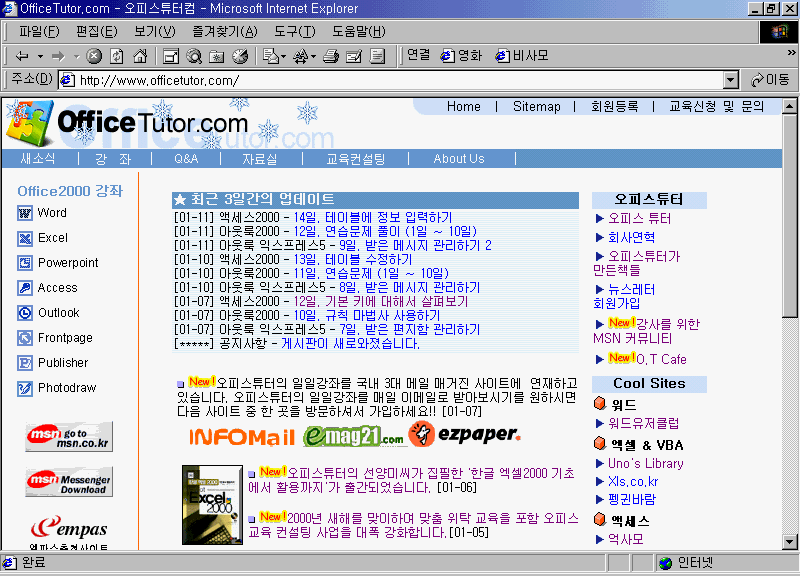Click the INFOMail banner logo

pyautogui.click(x=242, y=437)
